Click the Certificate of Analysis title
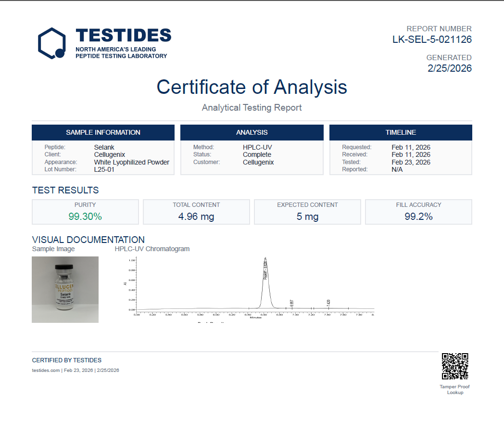Viewport: 504px width, 421px height. [x=252, y=87]
